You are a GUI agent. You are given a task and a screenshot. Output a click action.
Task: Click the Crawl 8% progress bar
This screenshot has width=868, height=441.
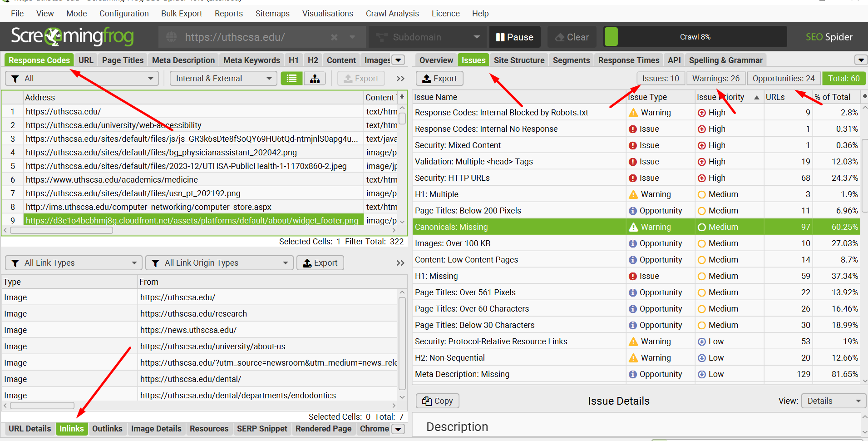coord(695,37)
